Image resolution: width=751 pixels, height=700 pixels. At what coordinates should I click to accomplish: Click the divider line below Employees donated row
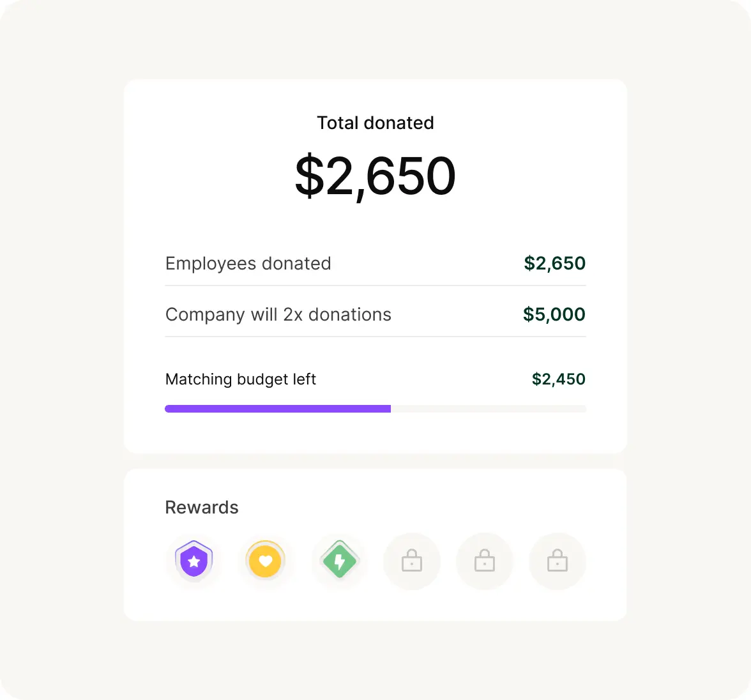point(375,285)
